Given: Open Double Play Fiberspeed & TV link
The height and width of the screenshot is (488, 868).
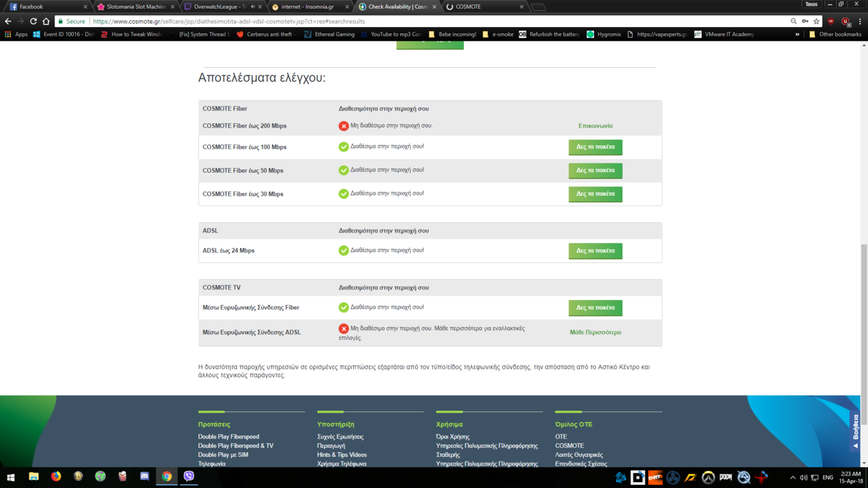Looking at the screenshot, I should [236, 446].
